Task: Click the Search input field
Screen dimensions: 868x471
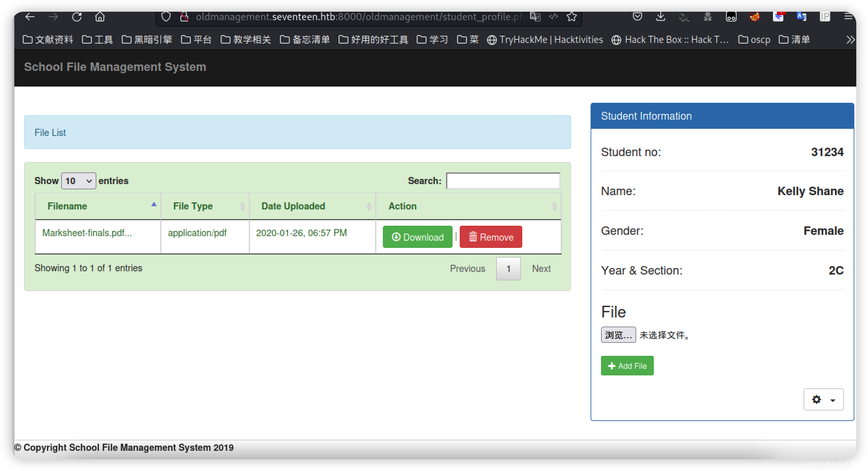Action: pos(503,181)
